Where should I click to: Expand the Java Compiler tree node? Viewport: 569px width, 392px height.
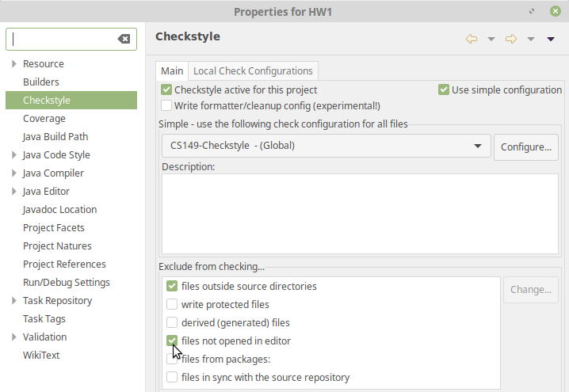tap(14, 173)
